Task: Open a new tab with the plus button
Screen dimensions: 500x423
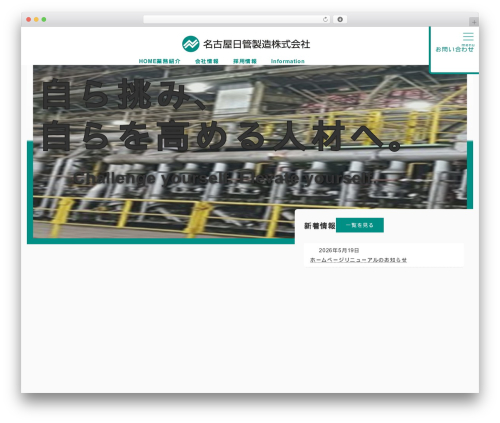Action: (x=474, y=22)
